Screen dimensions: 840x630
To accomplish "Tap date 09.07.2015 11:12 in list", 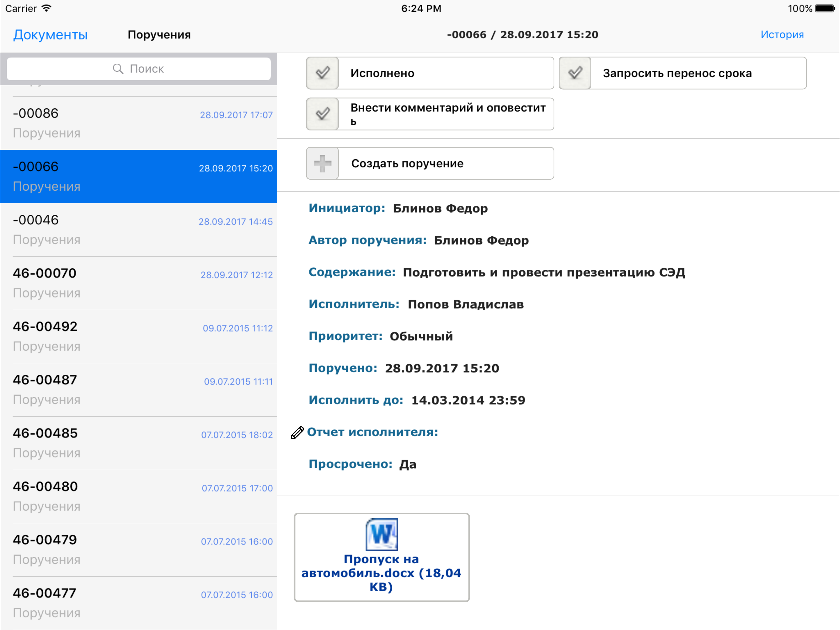I will point(238,328).
